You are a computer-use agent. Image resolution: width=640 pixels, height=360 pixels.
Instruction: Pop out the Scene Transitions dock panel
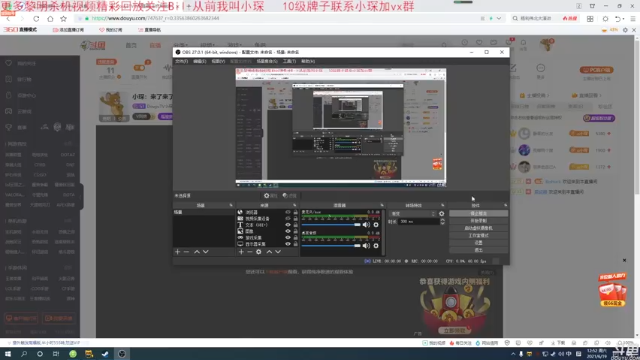point(442,205)
